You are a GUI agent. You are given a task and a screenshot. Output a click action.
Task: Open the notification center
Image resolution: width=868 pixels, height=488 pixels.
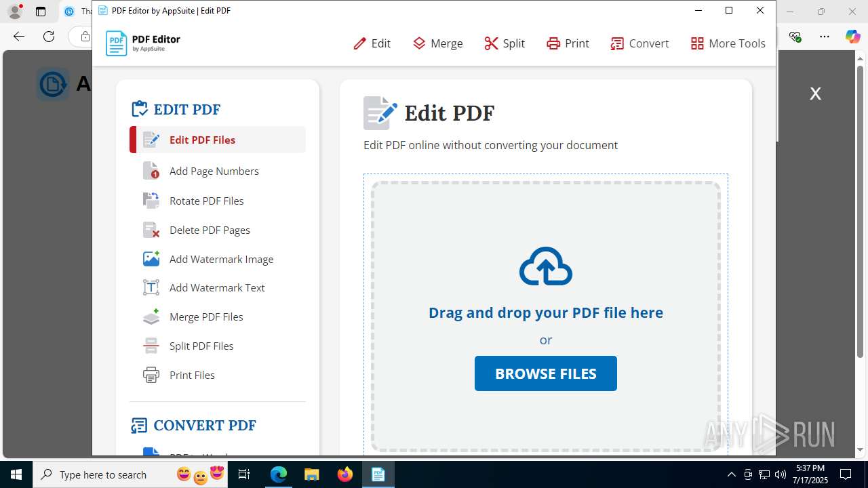pos(846,474)
